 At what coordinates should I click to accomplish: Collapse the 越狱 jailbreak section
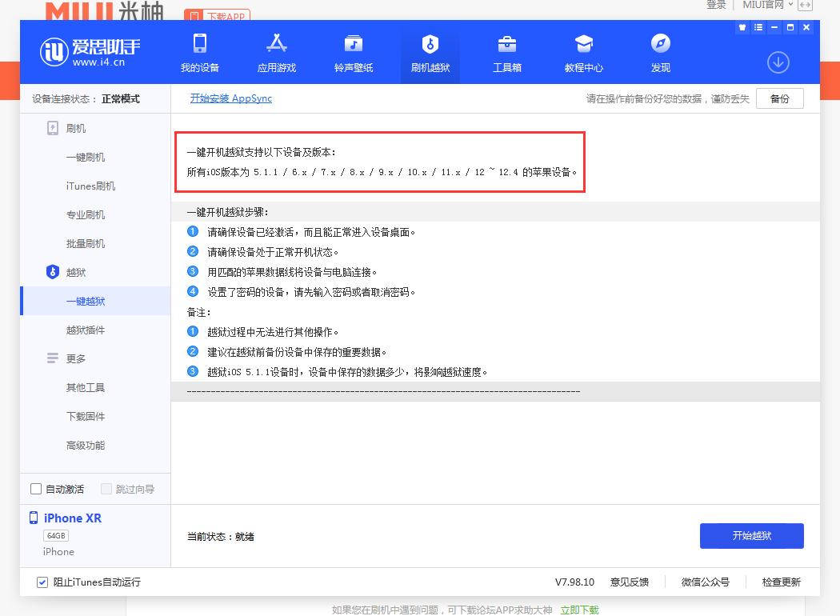(x=75, y=272)
